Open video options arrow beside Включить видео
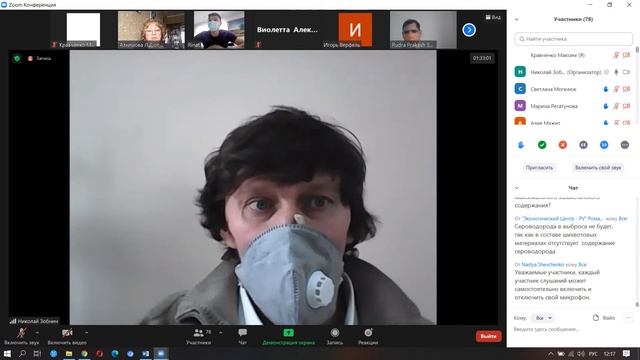This screenshot has height=360, width=640. (x=87, y=333)
